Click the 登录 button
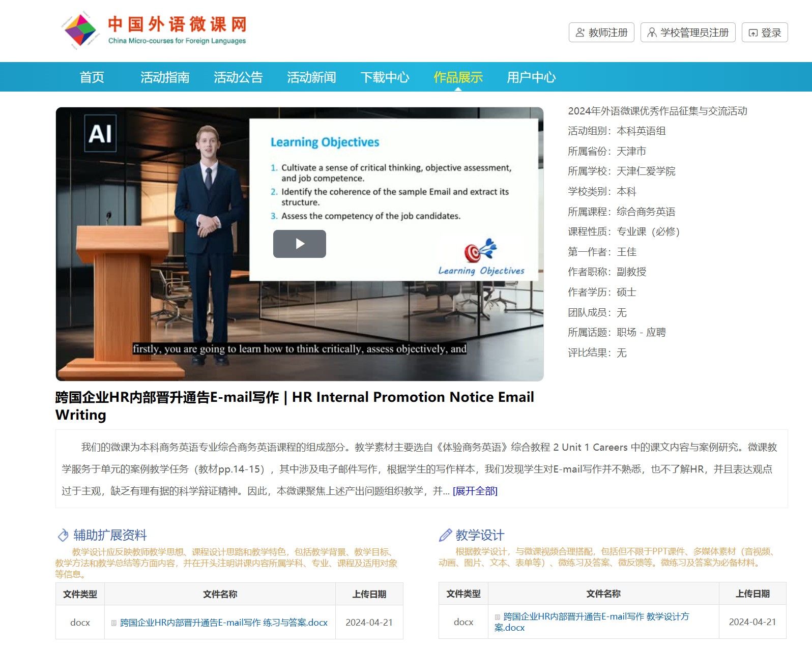The height and width of the screenshot is (647, 812). [765, 33]
